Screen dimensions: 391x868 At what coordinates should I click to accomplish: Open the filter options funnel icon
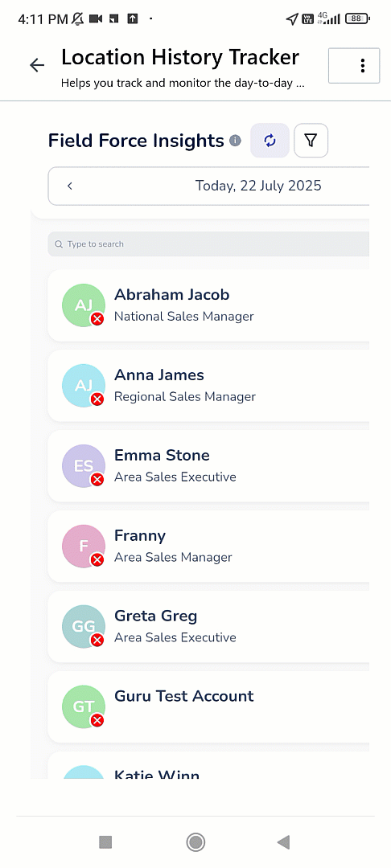[311, 141]
